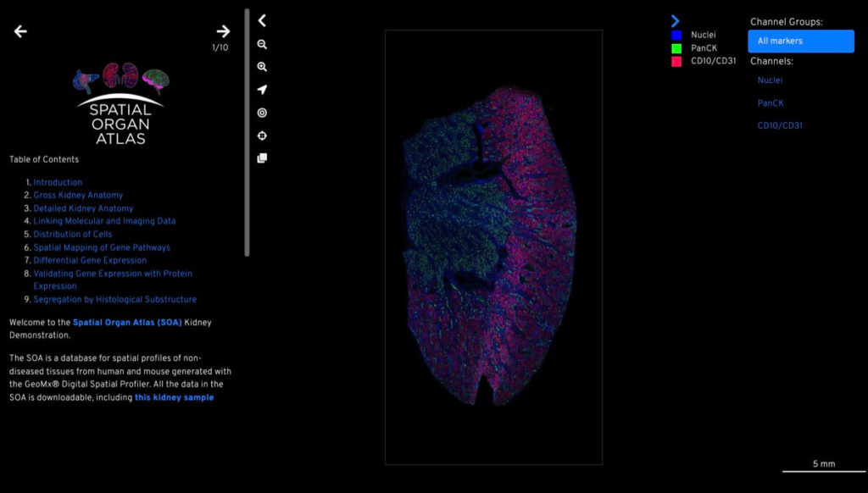Click the red CD10/CD31 color swatch

pos(676,61)
